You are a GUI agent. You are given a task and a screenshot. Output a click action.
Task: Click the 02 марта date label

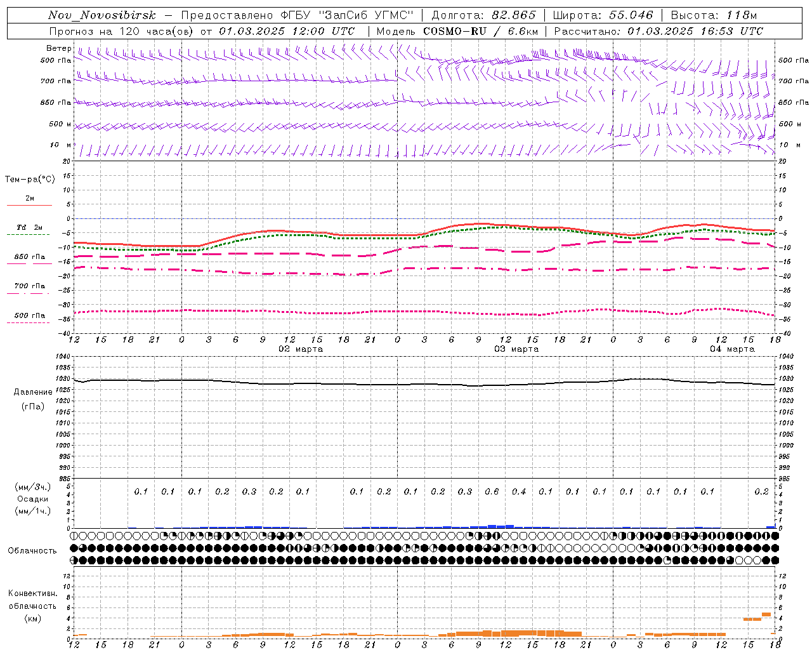(x=301, y=349)
